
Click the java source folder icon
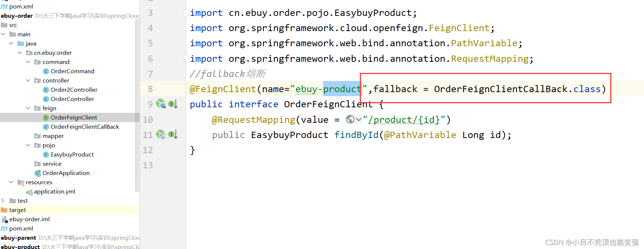(21, 44)
